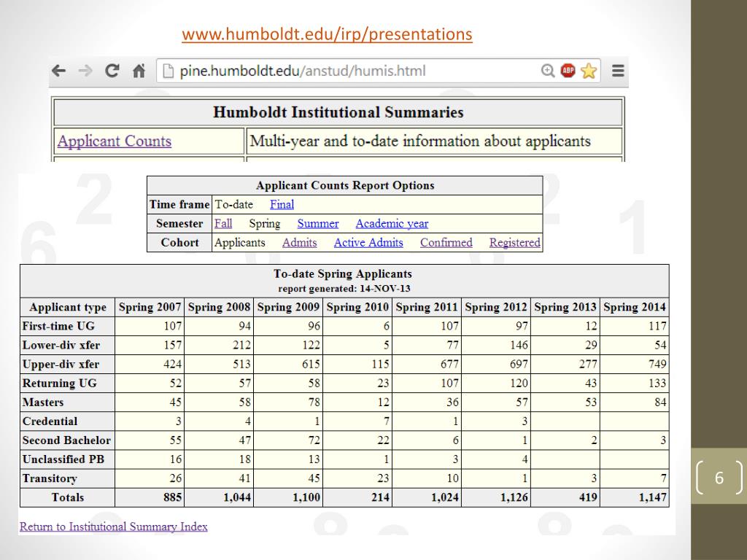747x560 pixels.
Task: Open the Applicant Counts link
Action: pos(115,141)
